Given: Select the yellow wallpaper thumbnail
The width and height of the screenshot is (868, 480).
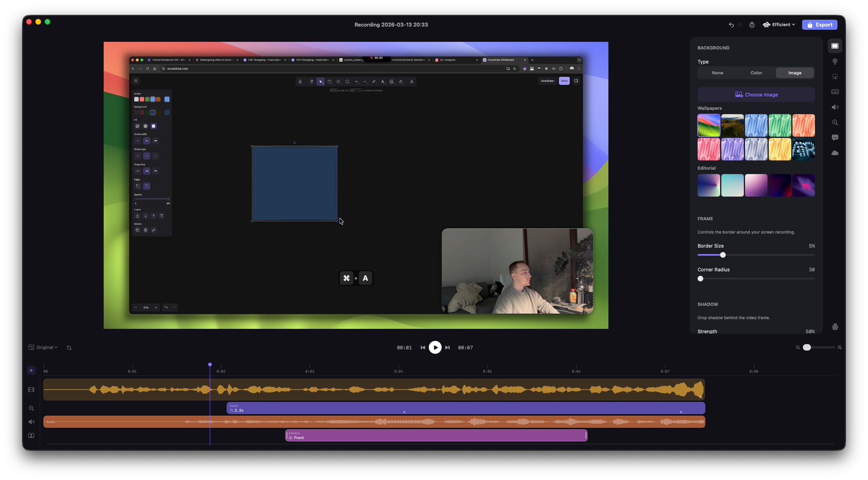Looking at the screenshot, I should pos(780,149).
